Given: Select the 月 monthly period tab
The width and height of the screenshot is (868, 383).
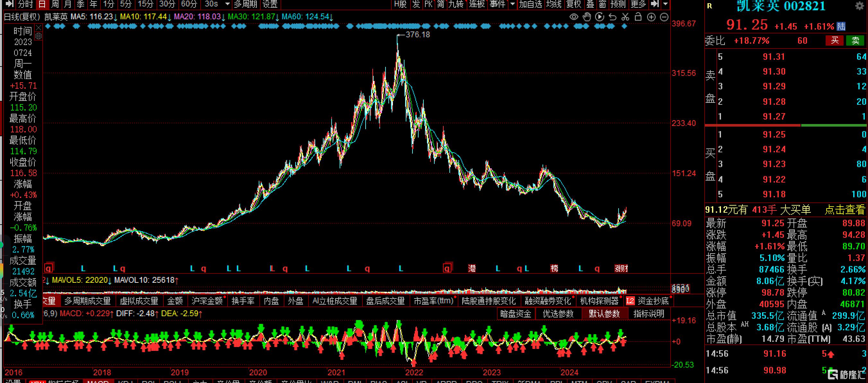Looking at the screenshot, I should click(68, 4).
